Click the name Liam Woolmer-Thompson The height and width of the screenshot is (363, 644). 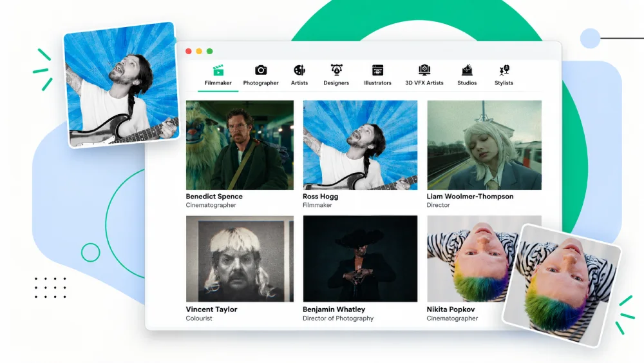pyautogui.click(x=470, y=197)
